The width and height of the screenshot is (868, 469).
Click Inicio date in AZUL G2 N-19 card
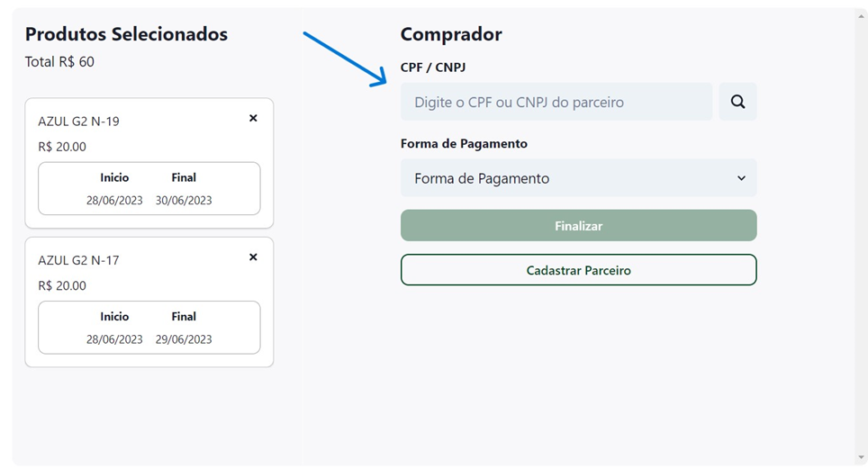(x=114, y=201)
